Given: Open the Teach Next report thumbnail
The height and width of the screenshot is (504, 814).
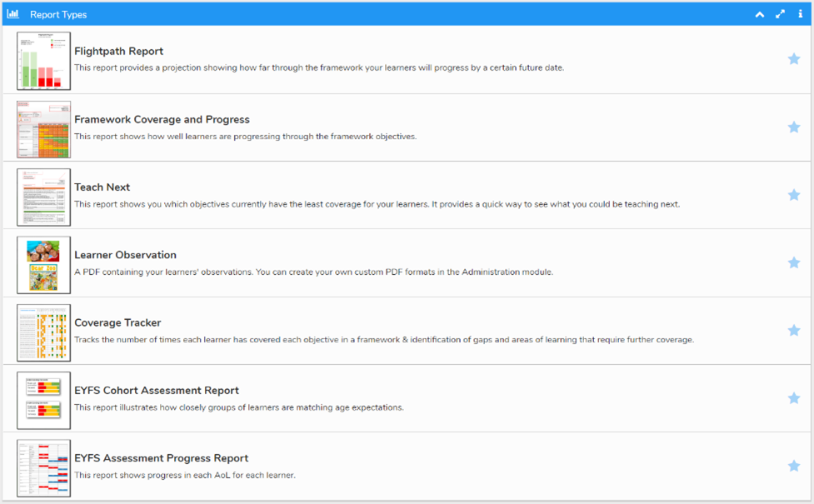Looking at the screenshot, I should click(43, 197).
